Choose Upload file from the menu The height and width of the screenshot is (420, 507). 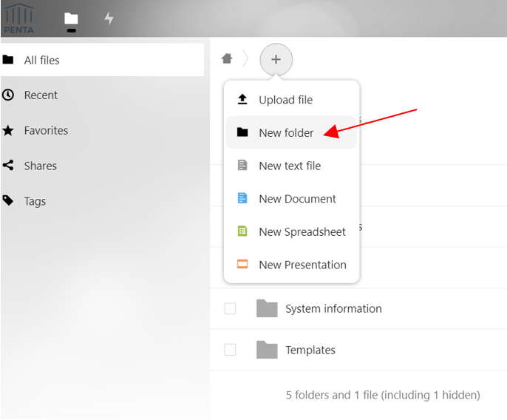[x=291, y=100]
